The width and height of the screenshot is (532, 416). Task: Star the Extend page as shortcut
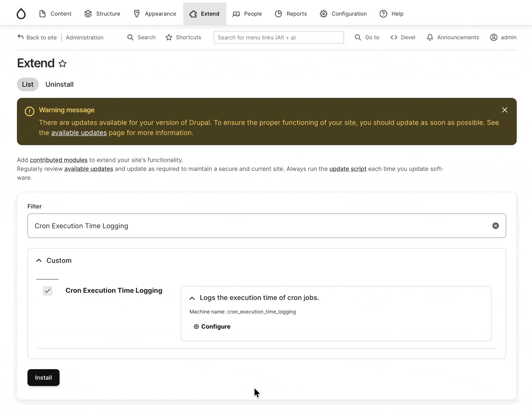tap(63, 64)
